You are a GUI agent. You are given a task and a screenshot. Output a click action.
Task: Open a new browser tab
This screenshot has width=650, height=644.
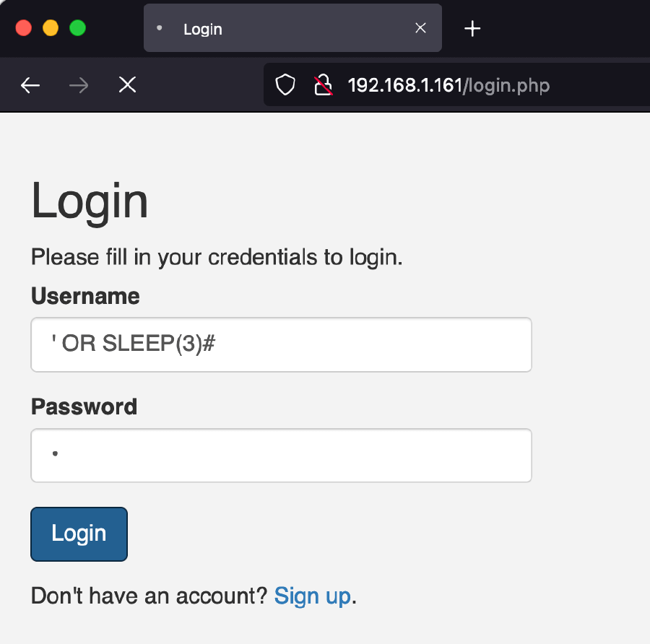point(472,28)
